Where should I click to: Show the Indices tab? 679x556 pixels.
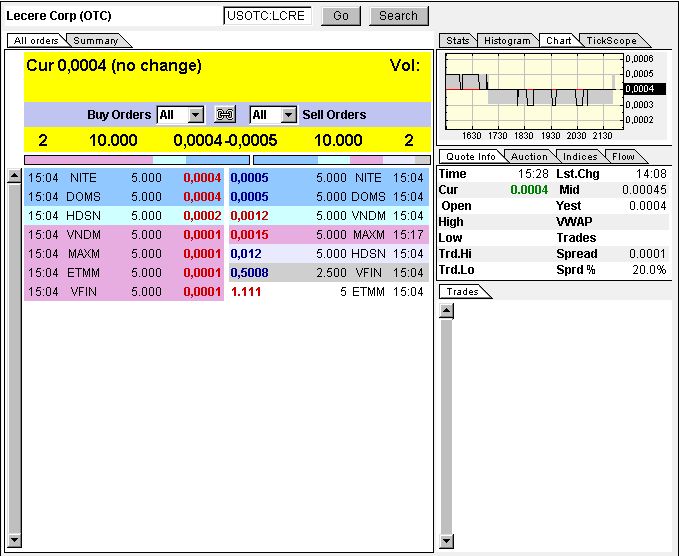[580, 157]
